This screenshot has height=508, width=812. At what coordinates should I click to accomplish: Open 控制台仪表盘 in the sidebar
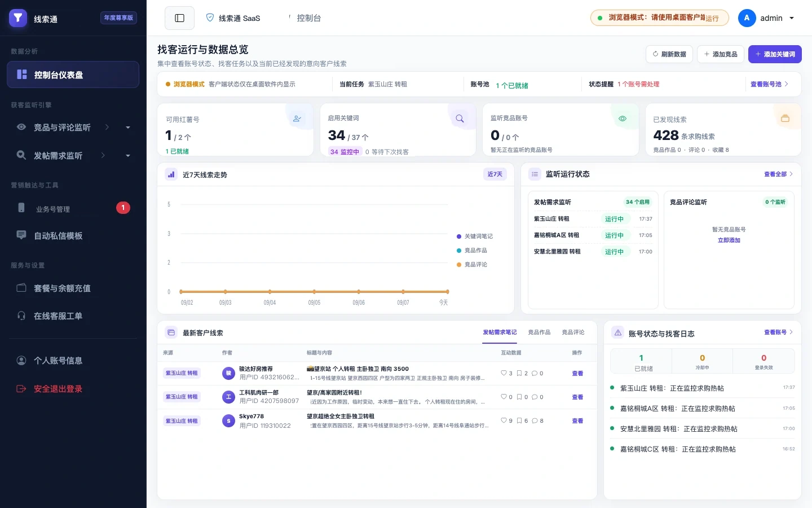(x=73, y=75)
